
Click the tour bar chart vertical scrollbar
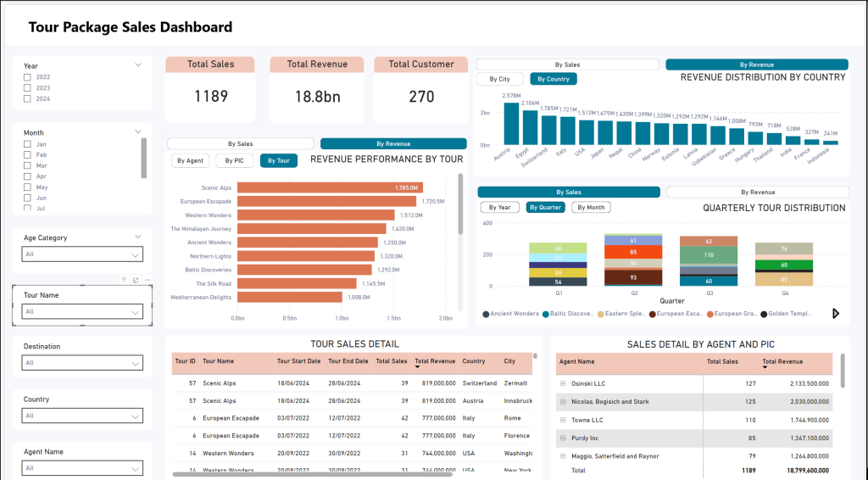(x=460, y=204)
